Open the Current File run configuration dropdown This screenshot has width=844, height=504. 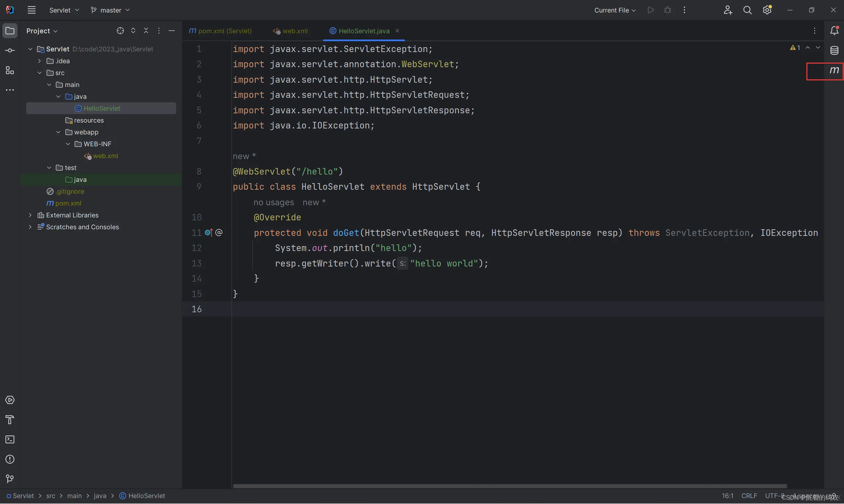point(615,10)
